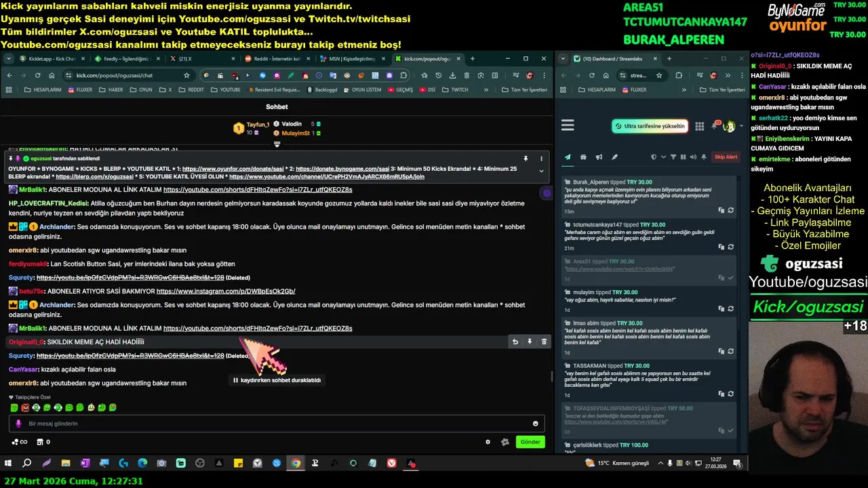Click the Skip Alert button
The image size is (868, 488).
pos(726,157)
